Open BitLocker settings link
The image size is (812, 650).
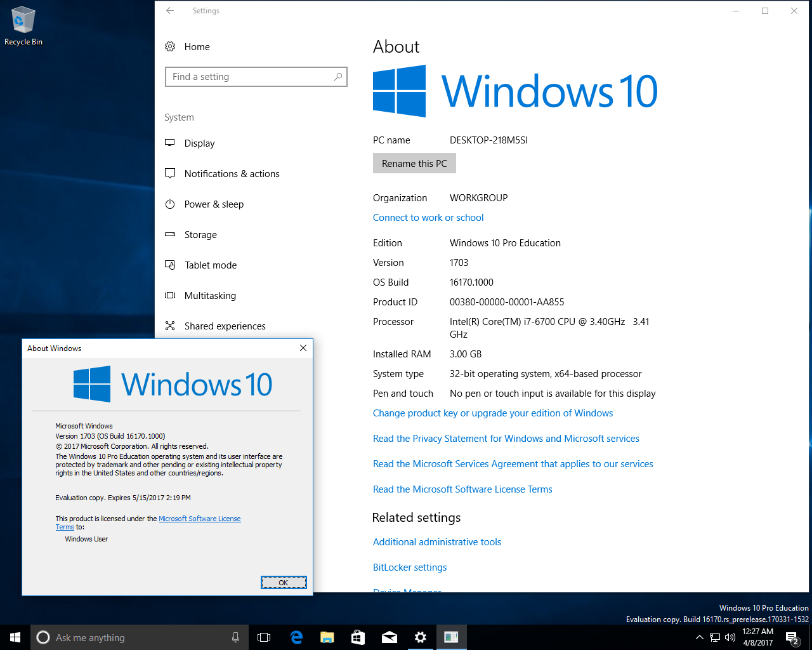[x=410, y=567]
